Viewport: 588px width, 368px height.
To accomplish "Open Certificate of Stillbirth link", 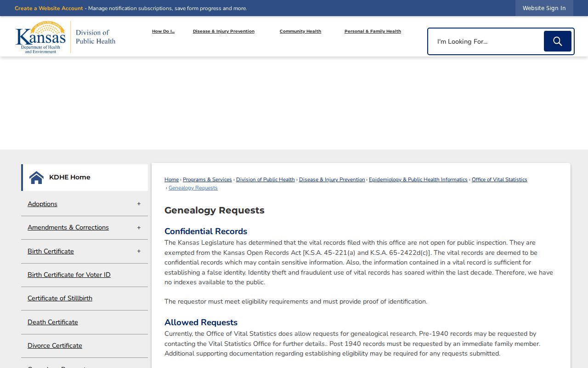I will (x=60, y=298).
